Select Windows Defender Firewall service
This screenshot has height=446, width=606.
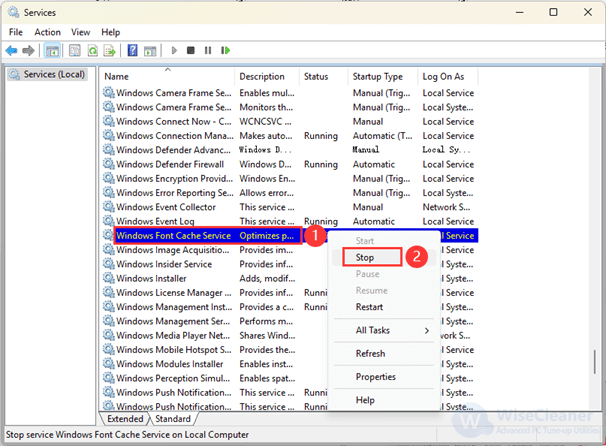[290, 164]
